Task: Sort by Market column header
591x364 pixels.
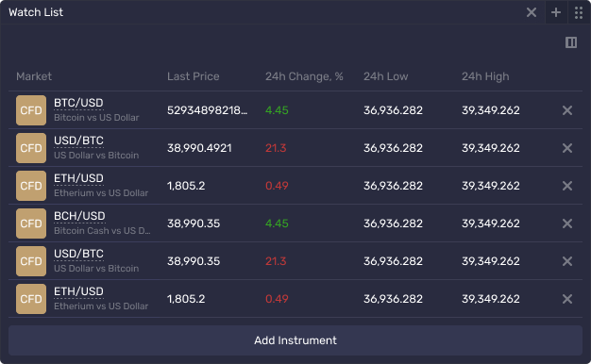Action: (x=34, y=76)
